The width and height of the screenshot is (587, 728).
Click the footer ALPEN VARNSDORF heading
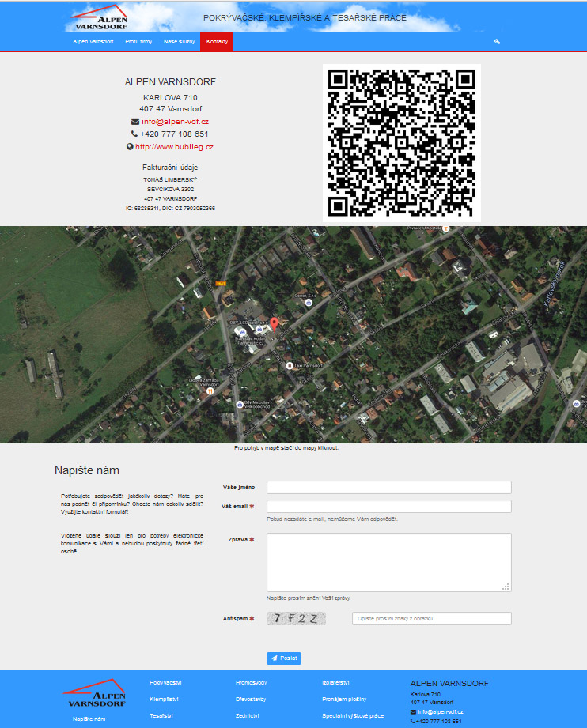449,684
